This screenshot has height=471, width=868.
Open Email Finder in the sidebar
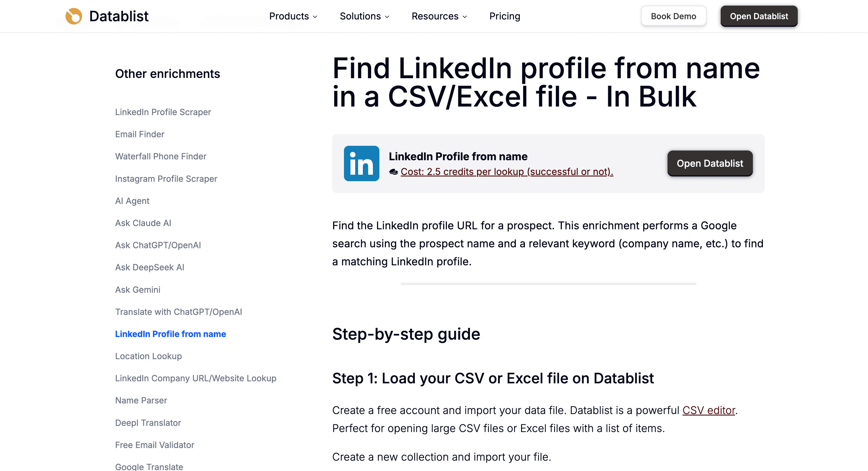(x=139, y=134)
